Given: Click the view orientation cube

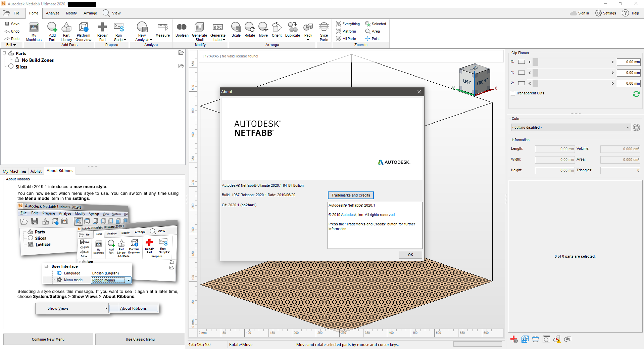Looking at the screenshot, I should pos(475,79).
